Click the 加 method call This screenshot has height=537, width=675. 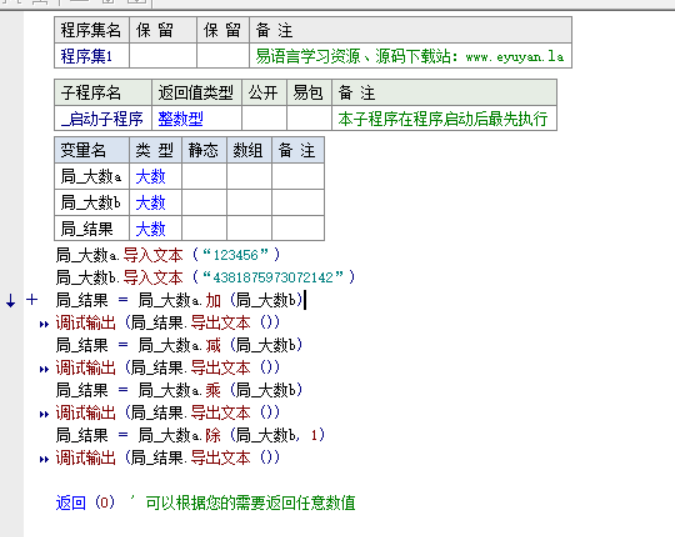point(214,300)
